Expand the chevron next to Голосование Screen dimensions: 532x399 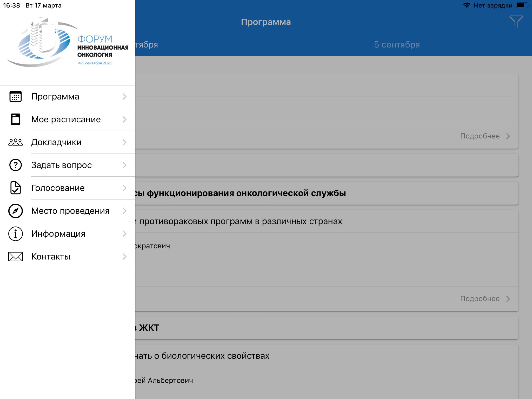(125, 188)
